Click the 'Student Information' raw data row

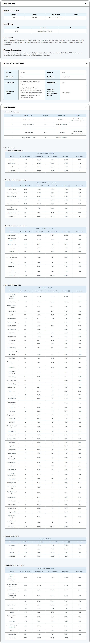pyautogui.click(x=28, y=120)
